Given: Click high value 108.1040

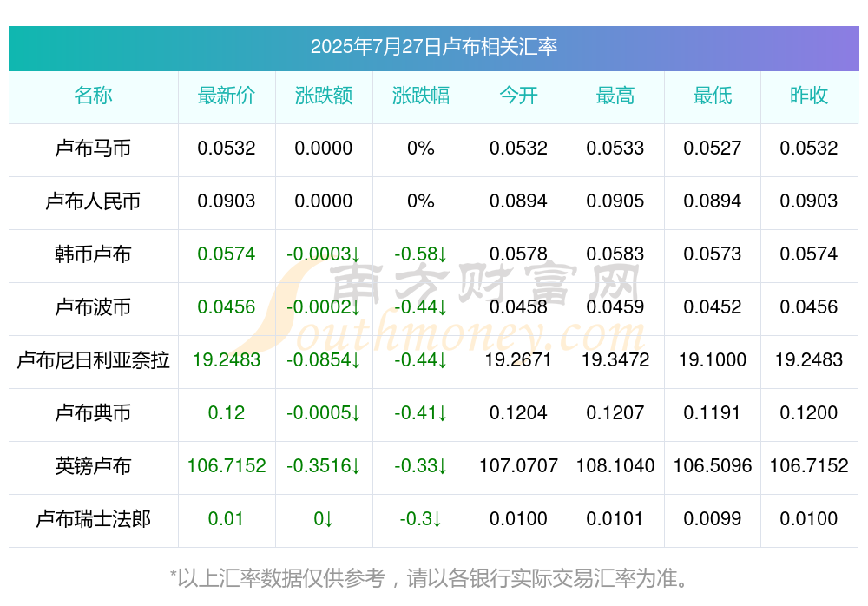Looking at the screenshot, I should pyautogui.click(x=615, y=466).
